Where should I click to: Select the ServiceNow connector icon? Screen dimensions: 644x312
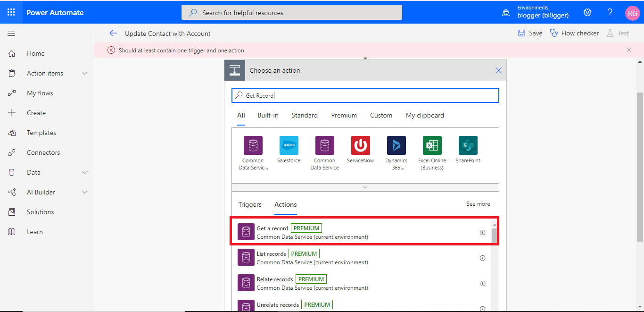[x=361, y=145]
